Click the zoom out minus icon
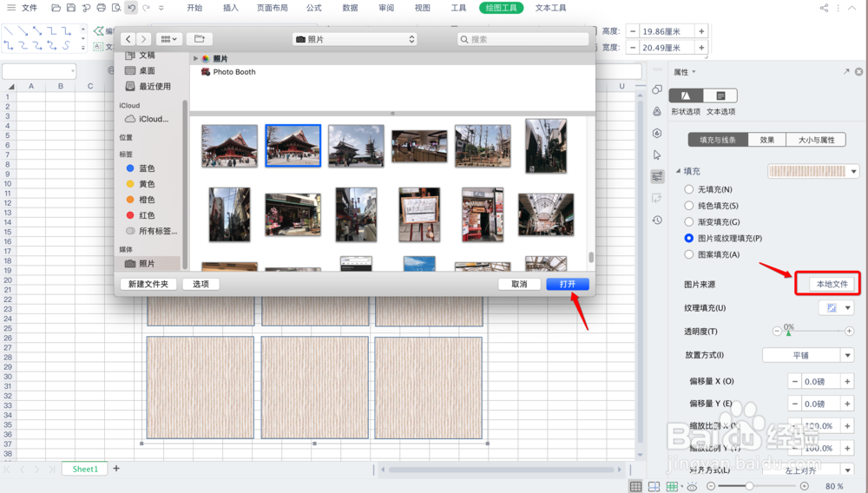868x493 pixels. click(x=712, y=486)
